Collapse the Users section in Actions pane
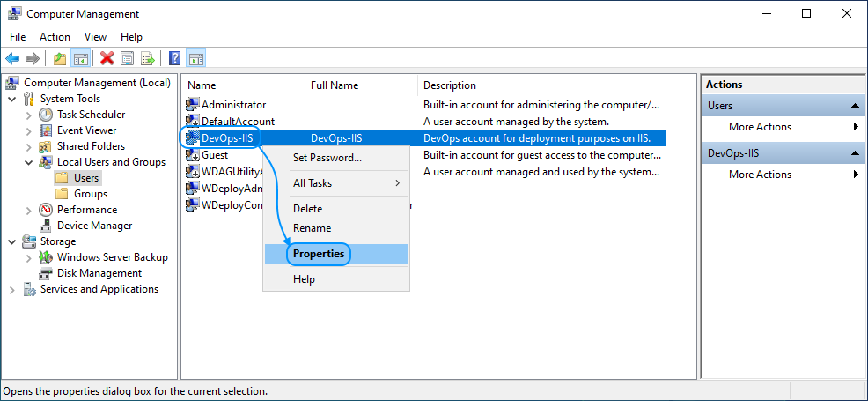This screenshot has width=868, height=401. tap(855, 106)
